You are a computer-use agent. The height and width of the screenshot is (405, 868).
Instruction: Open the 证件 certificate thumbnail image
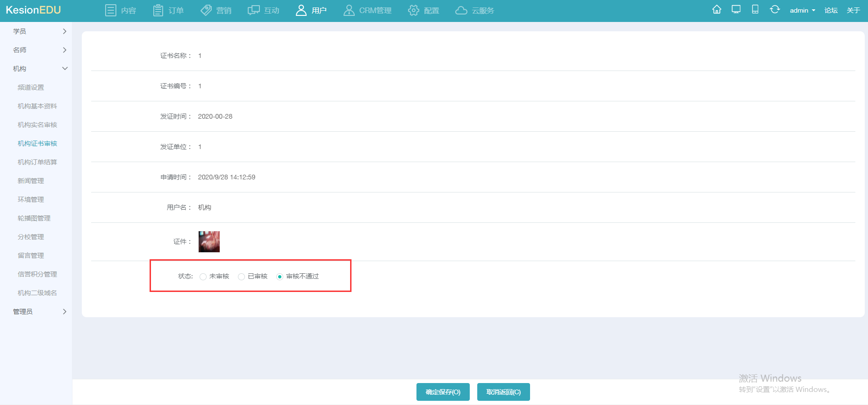209,242
